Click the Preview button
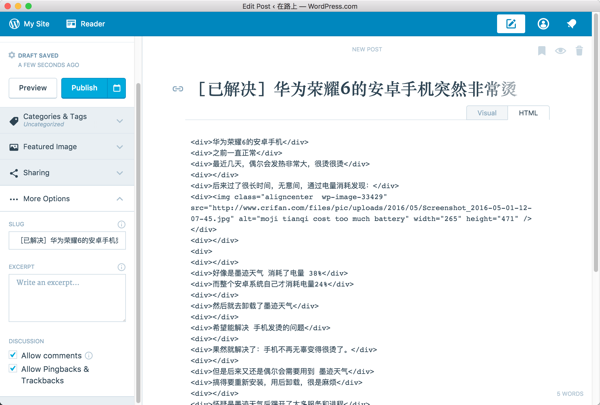Screen dimensions: 600x405 coord(33,88)
